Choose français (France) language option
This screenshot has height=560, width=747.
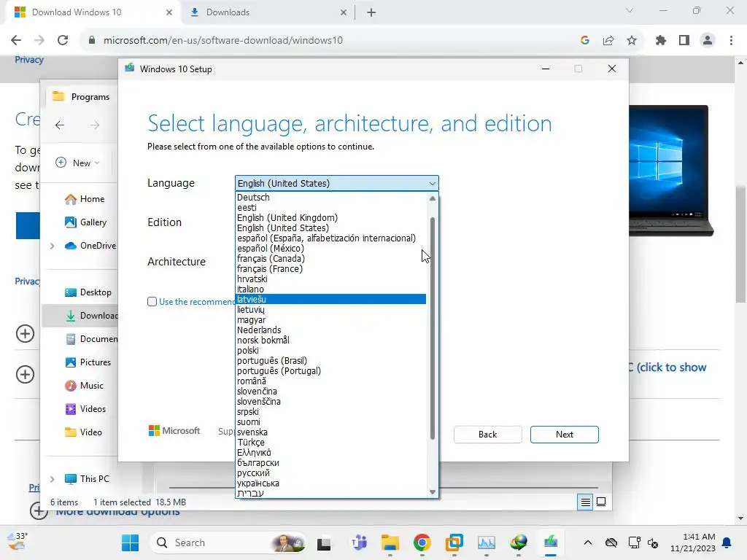[x=330, y=268]
